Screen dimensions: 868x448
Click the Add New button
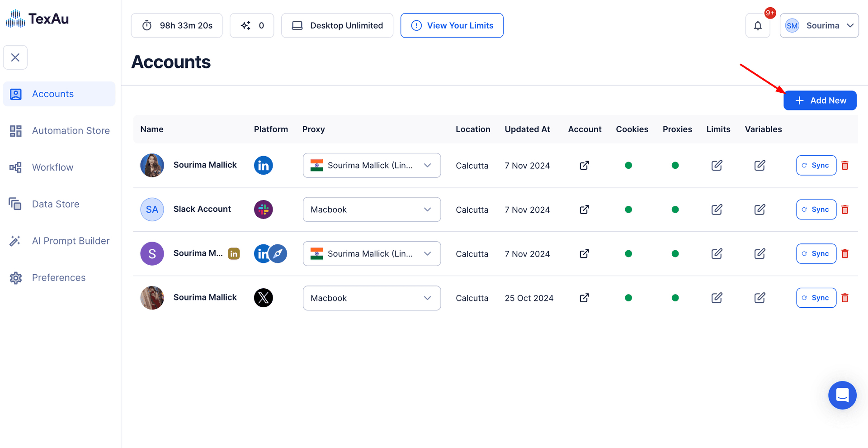tap(820, 100)
